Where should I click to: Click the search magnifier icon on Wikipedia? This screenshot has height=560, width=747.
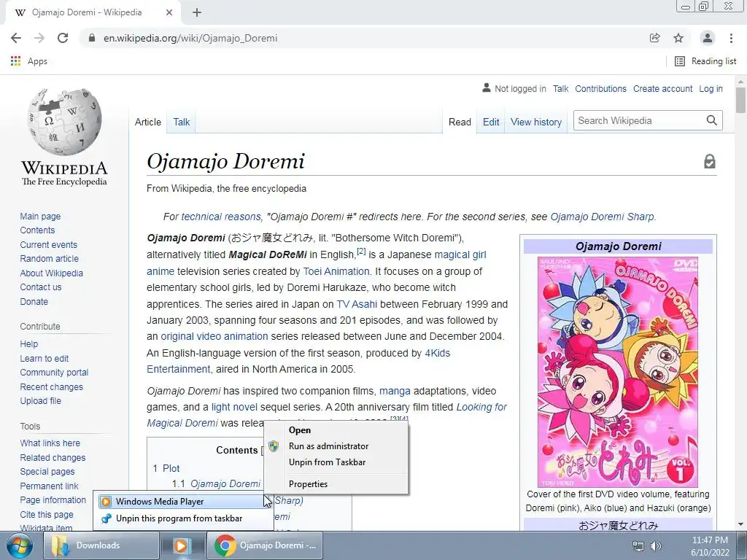point(712,120)
